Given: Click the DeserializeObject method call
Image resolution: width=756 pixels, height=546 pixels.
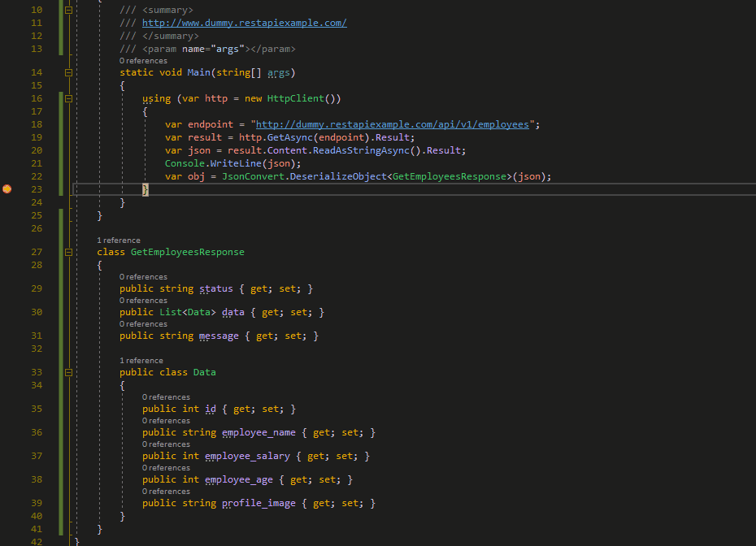Looking at the screenshot, I should 338,176.
